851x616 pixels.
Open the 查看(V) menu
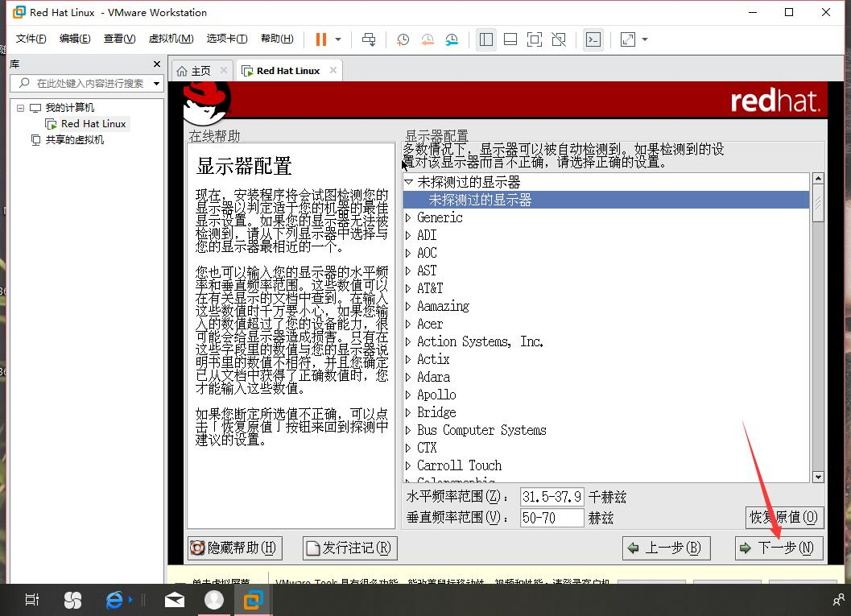pos(119,39)
